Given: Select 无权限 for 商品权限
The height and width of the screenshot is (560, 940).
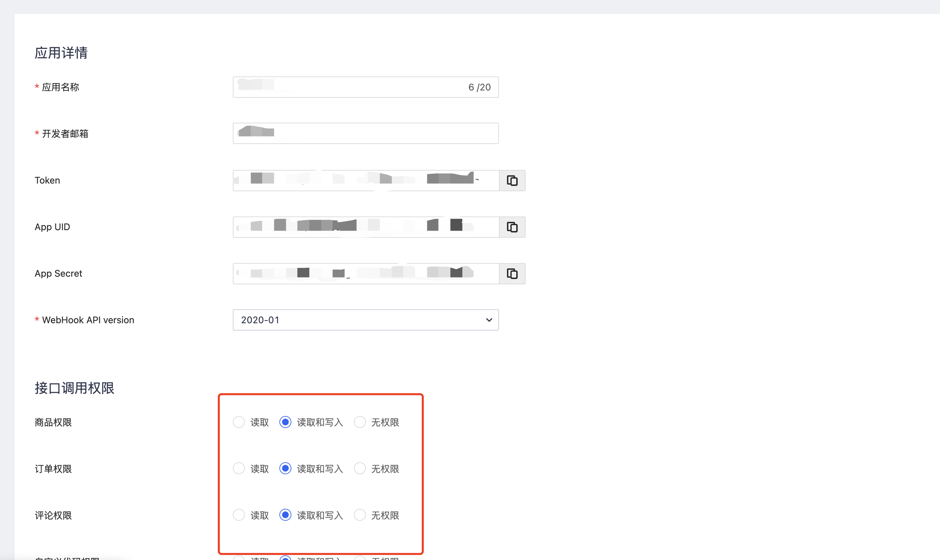Looking at the screenshot, I should 360,422.
